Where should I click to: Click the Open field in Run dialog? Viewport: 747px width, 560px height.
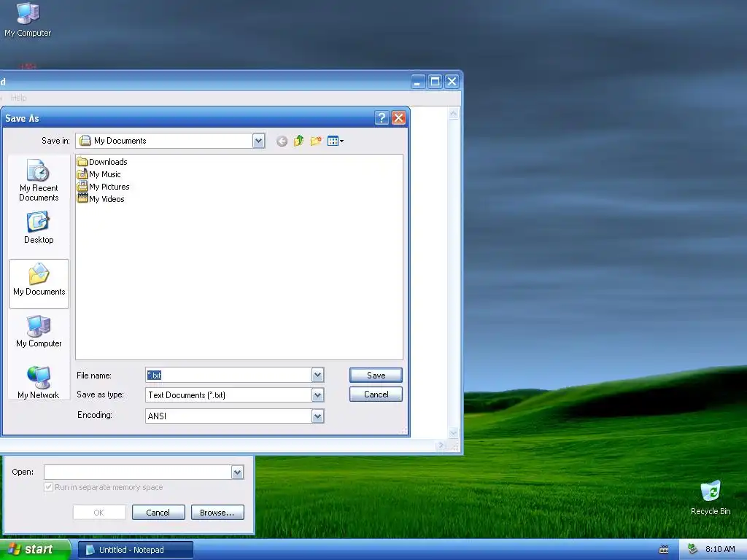coord(138,472)
